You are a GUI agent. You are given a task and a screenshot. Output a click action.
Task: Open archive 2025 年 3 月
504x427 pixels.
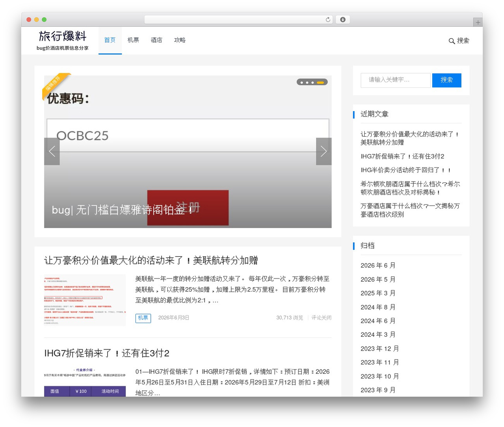[x=378, y=293]
